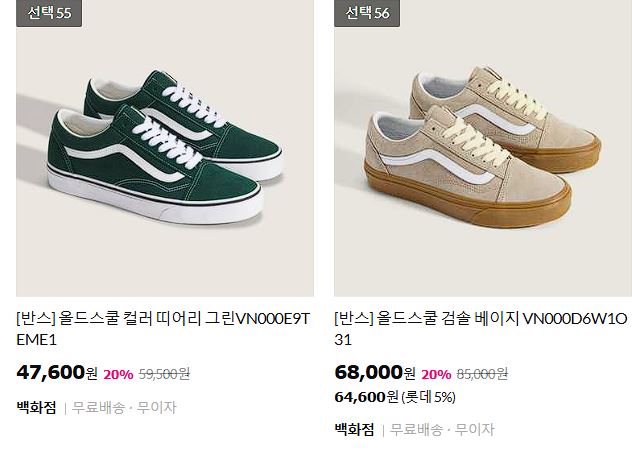Screen dimensions: 632x454
Task: Click the 68,000원 sale price
Action: (x=375, y=372)
